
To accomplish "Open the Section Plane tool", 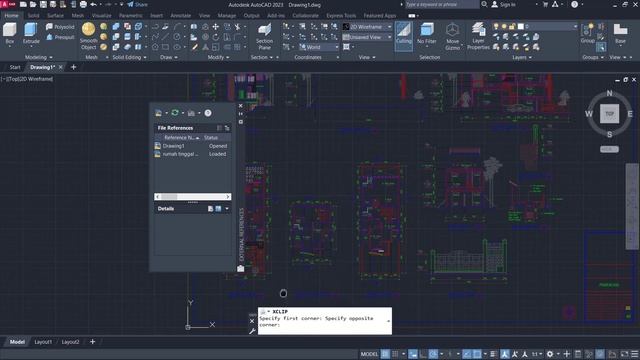I will coord(264,37).
